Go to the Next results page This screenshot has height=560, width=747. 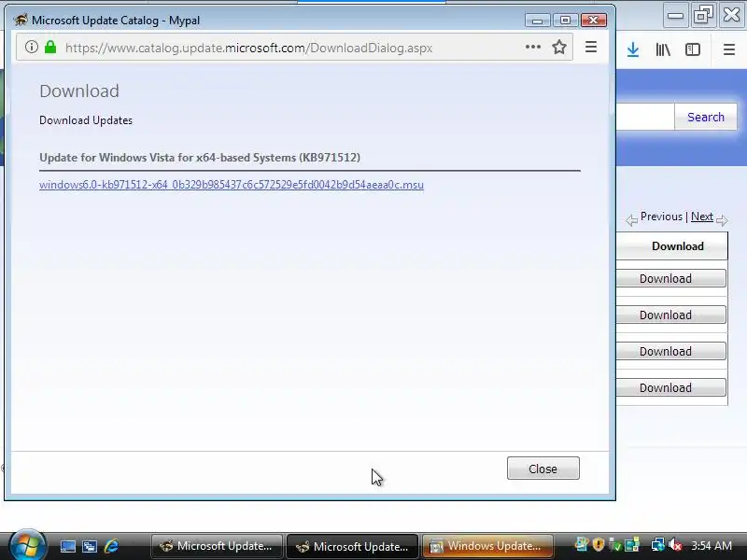702,217
